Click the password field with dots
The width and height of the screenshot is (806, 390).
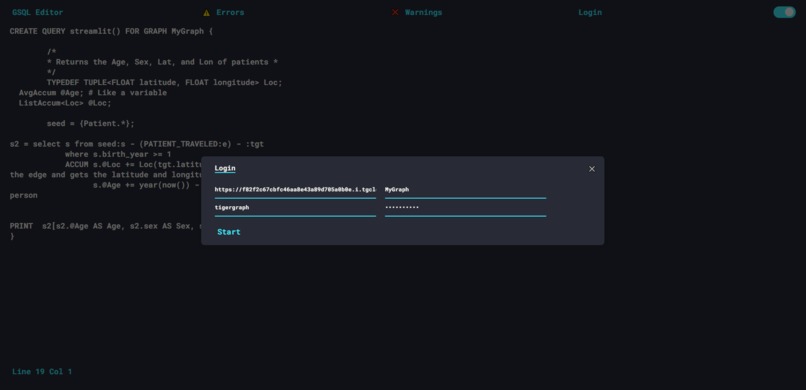465,208
